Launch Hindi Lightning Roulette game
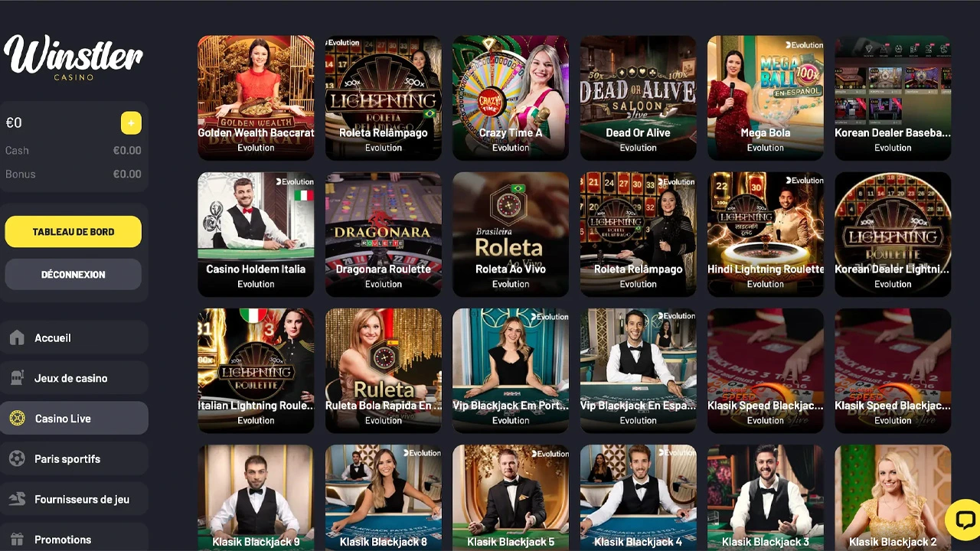The width and height of the screenshot is (980, 551). tap(766, 234)
